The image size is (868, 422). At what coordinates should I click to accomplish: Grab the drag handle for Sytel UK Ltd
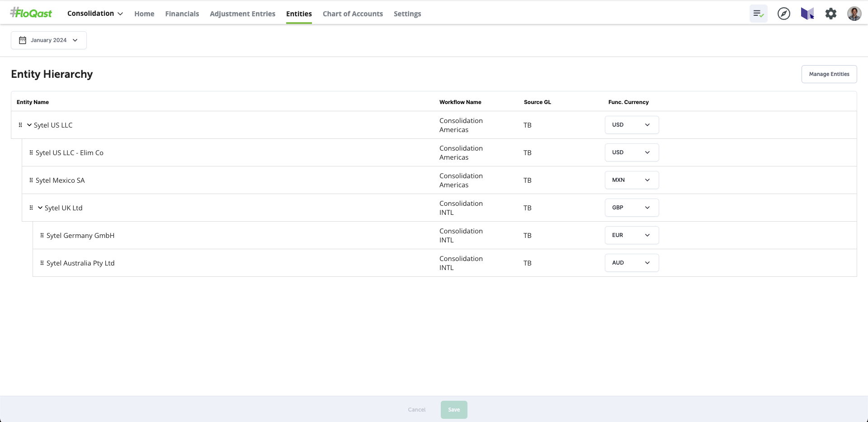coord(31,208)
